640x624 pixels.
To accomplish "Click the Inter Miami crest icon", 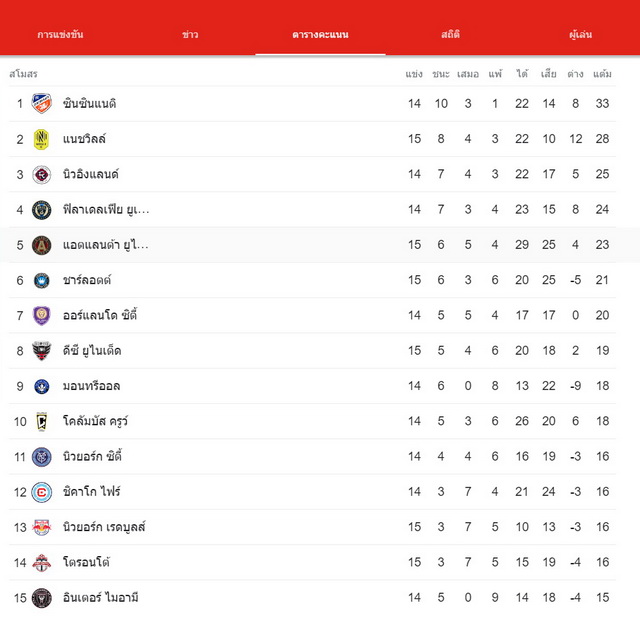I will pyautogui.click(x=42, y=598).
